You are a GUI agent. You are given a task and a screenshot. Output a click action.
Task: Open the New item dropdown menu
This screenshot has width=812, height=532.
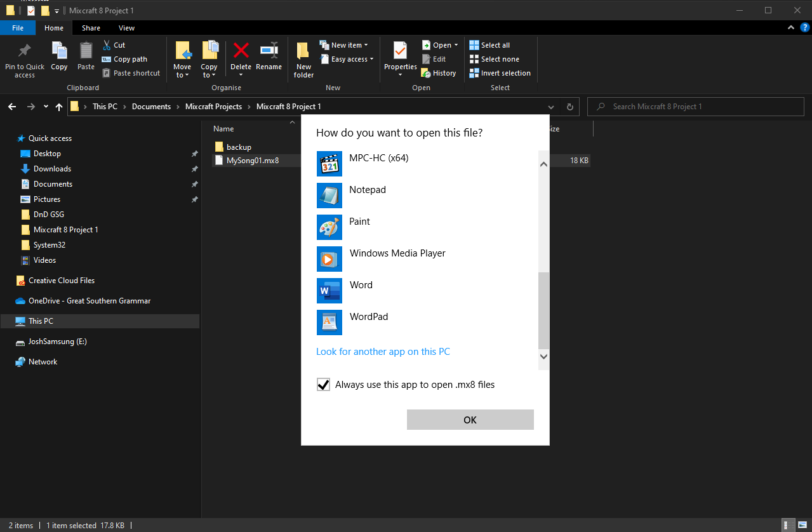[344, 45]
